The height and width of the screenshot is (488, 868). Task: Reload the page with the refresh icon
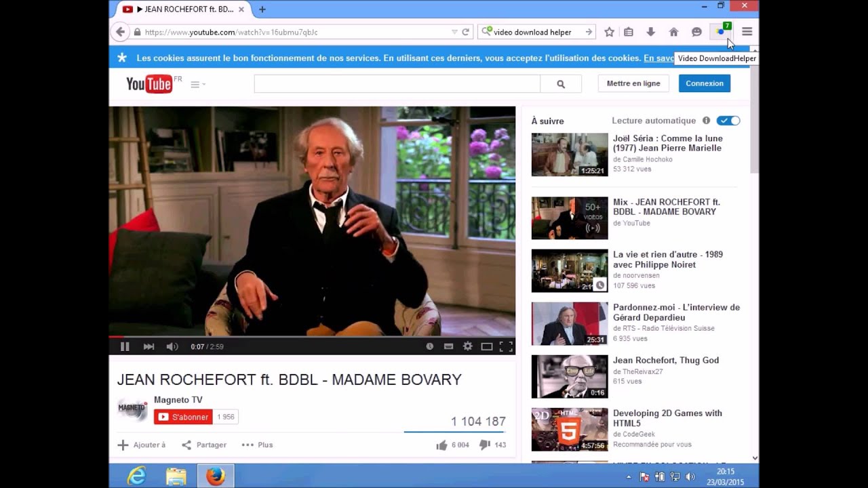coord(466,32)
